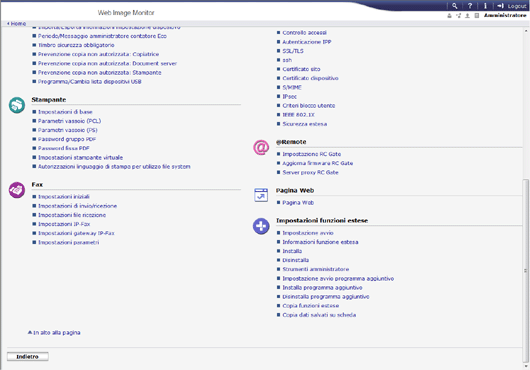Click the search magnifier icon in header
Screen dimensions: 530x370
pos(455,6)
